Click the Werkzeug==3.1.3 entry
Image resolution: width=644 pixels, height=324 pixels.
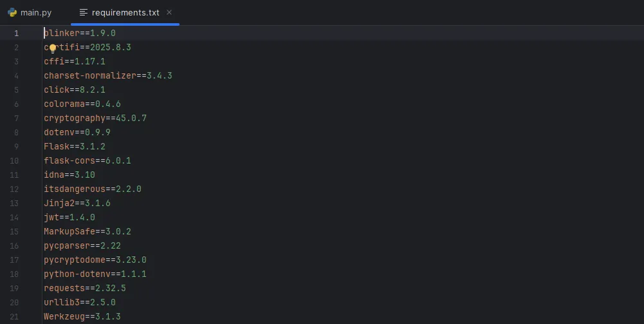pos(82,317)
